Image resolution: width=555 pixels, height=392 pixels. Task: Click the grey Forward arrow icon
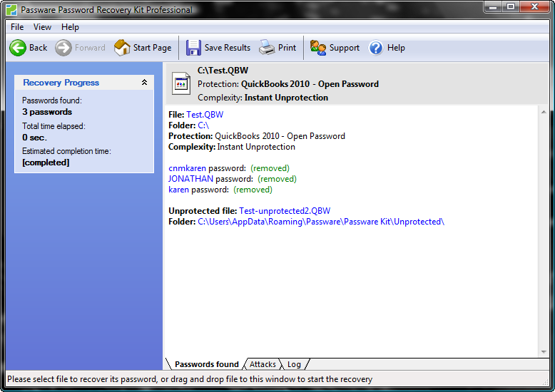63,48
